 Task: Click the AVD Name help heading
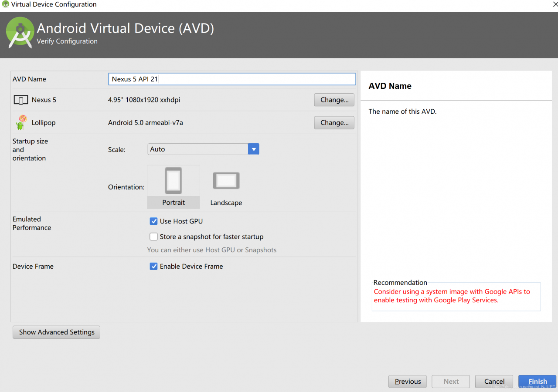click(x=390, y=86)
